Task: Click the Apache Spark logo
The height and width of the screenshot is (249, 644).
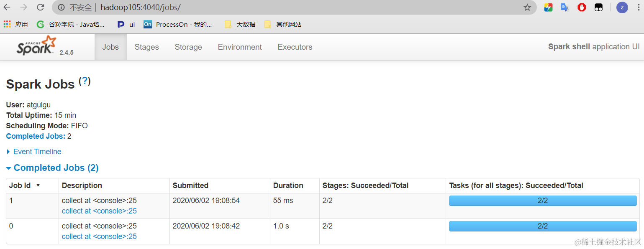Action: coord(36,46)
